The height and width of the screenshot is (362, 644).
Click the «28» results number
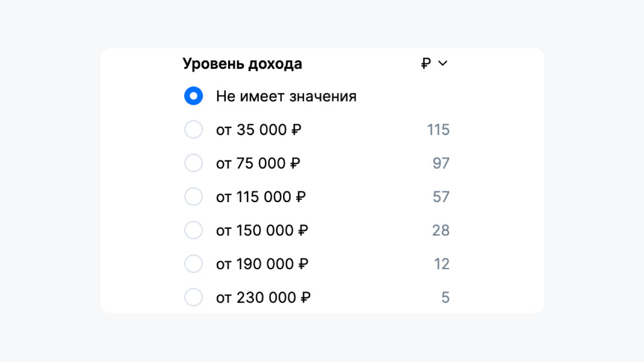pyautogui.click(x=442, y=230)
